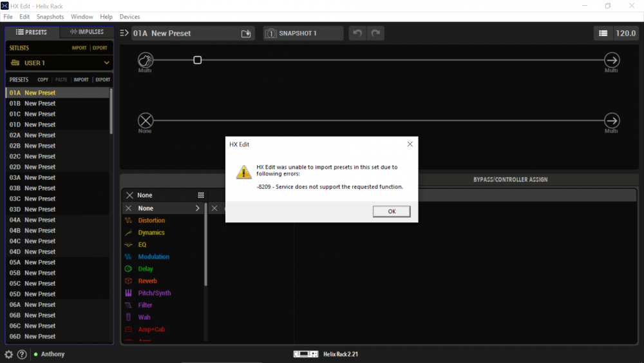Open the Help menu
644x363 pixels.
click(106, 17)
